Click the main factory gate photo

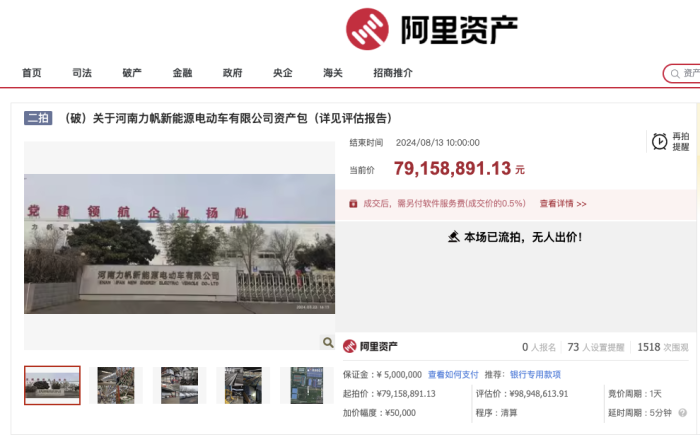[179, 244]
